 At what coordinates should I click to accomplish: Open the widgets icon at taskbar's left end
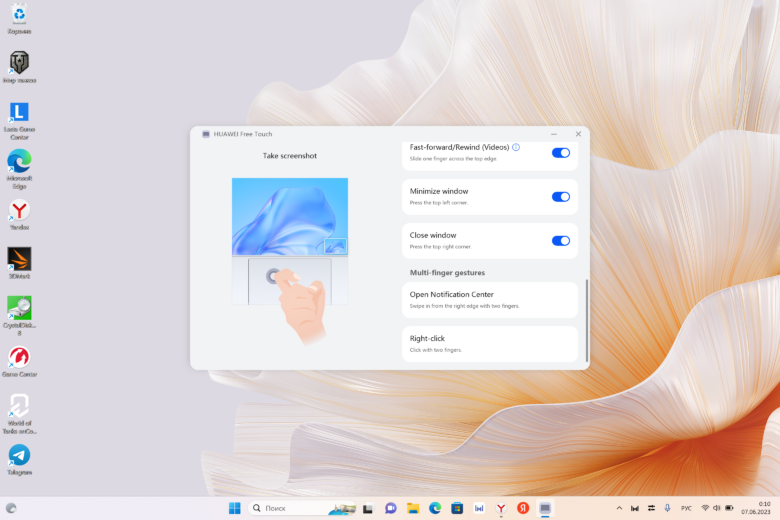coord(11,508)
